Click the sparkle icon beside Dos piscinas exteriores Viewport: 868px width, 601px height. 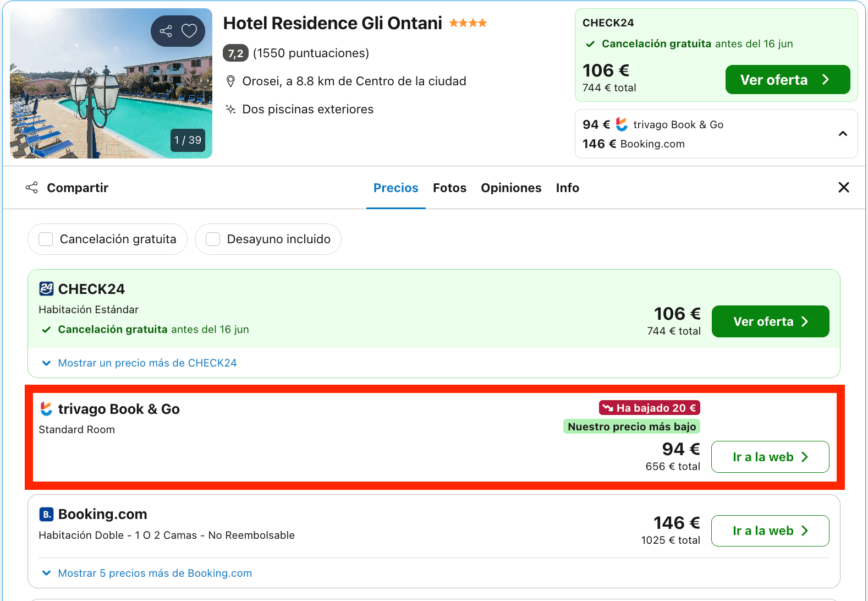pyautogui.click(x=230, y=109)
